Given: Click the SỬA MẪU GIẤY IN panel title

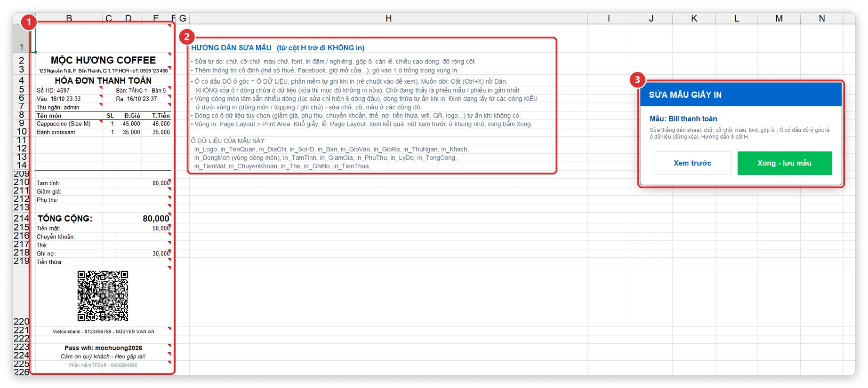Looking at the screenshot, I should pos(685,95).
